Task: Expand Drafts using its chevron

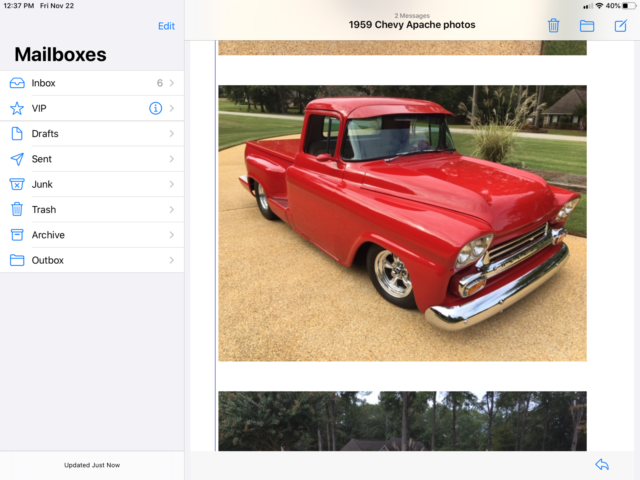Action: pos(172,134)
